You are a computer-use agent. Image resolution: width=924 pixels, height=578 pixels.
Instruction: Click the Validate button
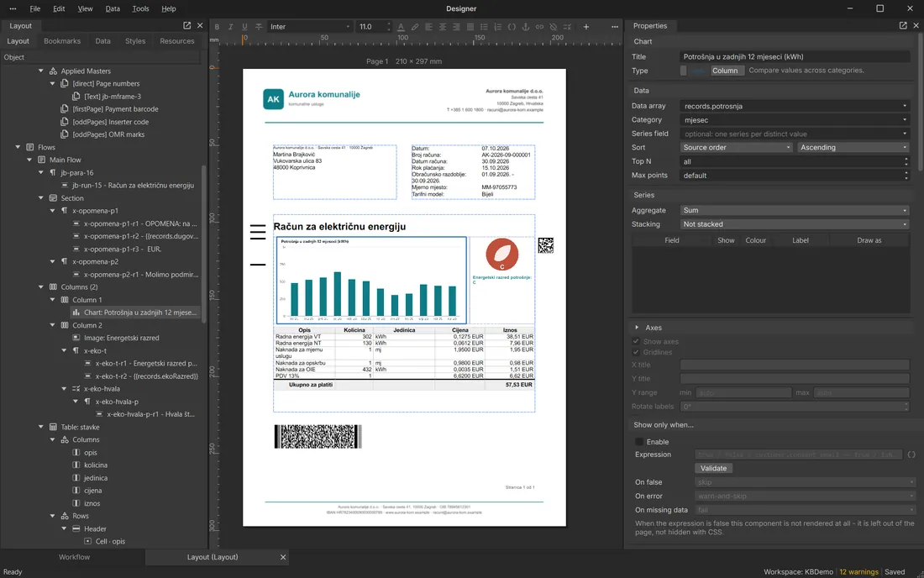pos(713,469)
